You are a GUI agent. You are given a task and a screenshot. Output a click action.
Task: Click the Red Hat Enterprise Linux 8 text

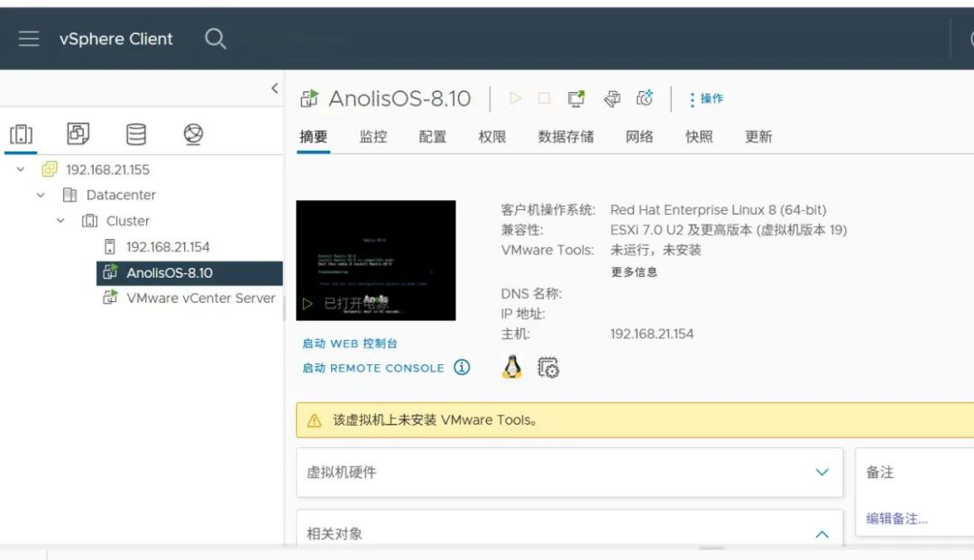click(718, 210)
